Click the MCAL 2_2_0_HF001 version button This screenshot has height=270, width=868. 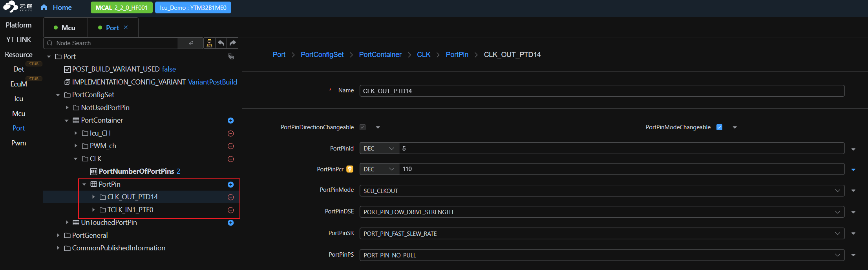click(x=122, y=7)
